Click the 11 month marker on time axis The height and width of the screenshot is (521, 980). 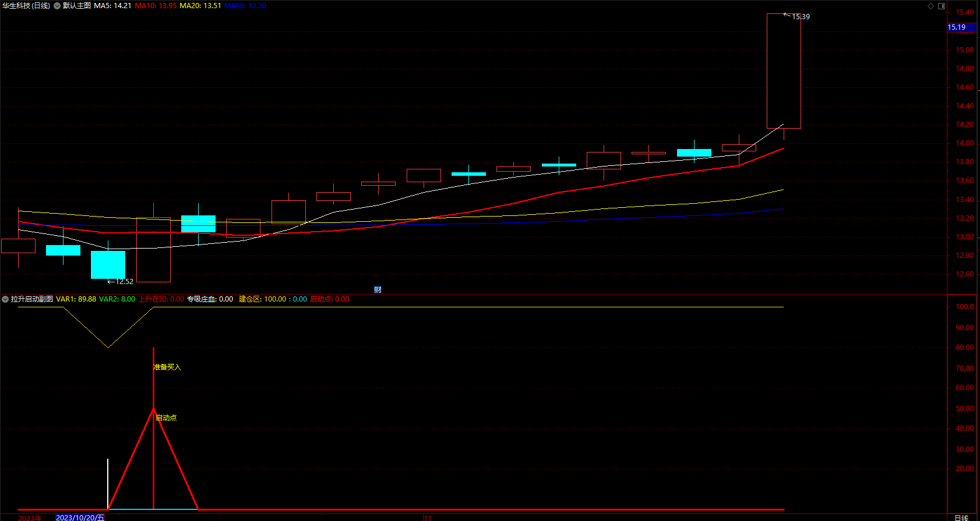[x=428, y=518]
